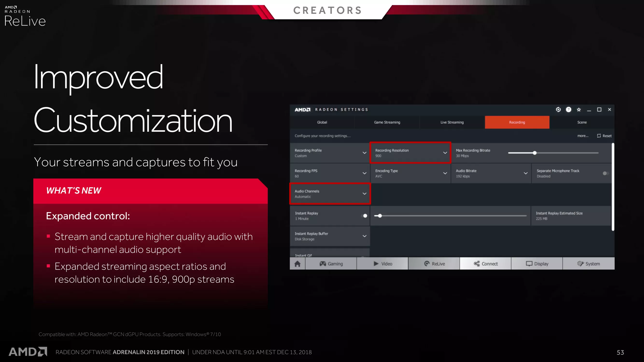Open the System section
The height and width of the screenshot is (362, 644).
[x=588, y=264]
